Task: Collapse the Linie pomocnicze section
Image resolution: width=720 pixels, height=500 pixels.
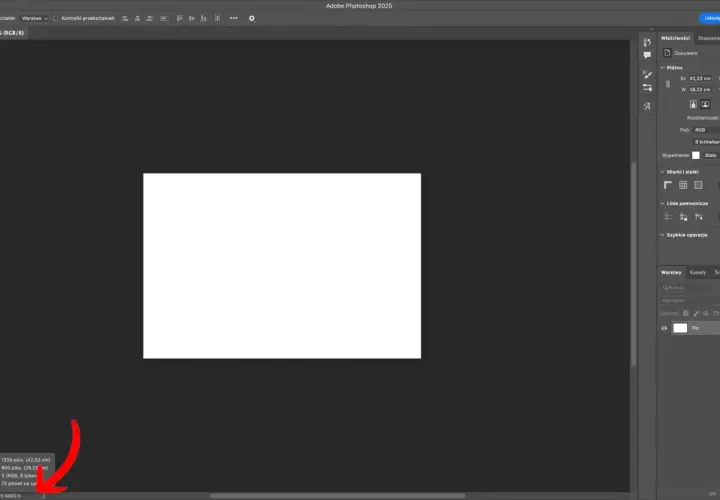Action: pyautogui.click(x=662, y=203)
